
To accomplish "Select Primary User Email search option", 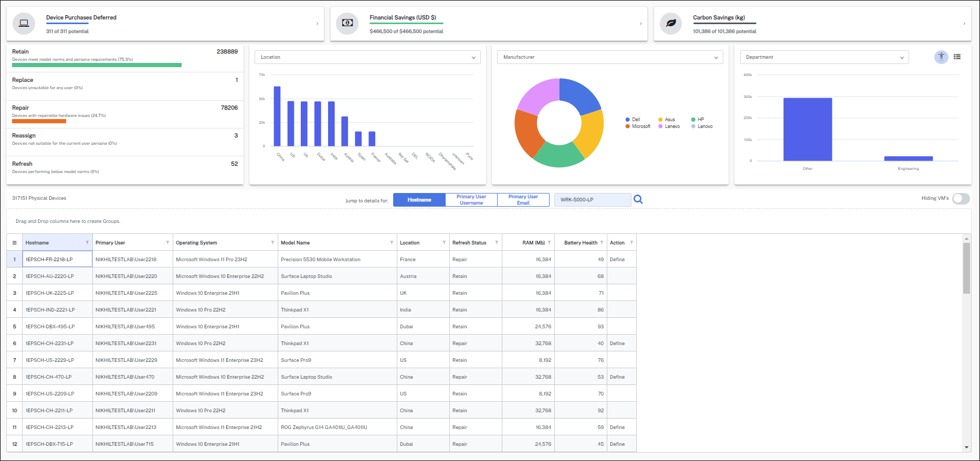I will click(x=523, y=200).
